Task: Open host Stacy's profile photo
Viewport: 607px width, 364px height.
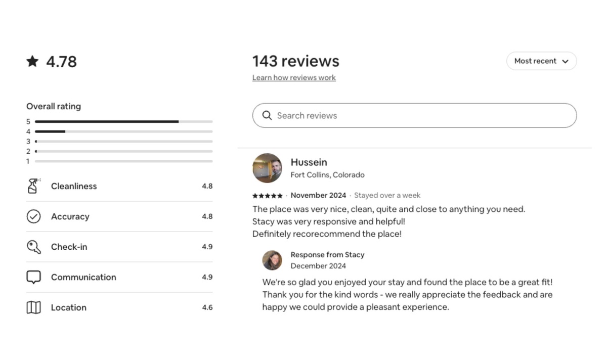Action: pos(272,260)
